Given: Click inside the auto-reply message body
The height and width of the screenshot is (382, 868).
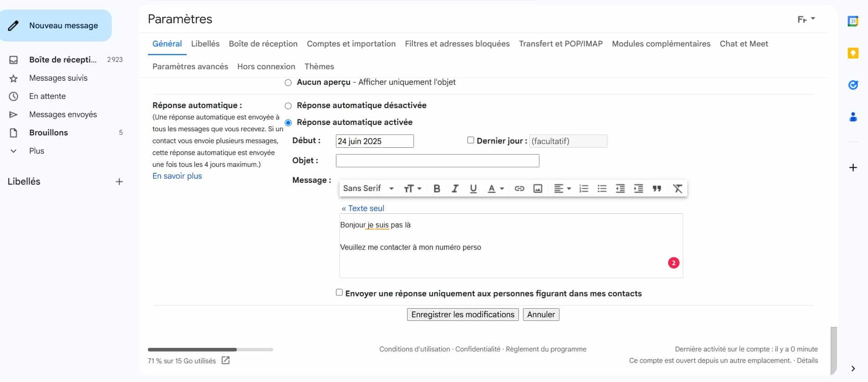Looking at the screenshot, I should pos(511,246).
